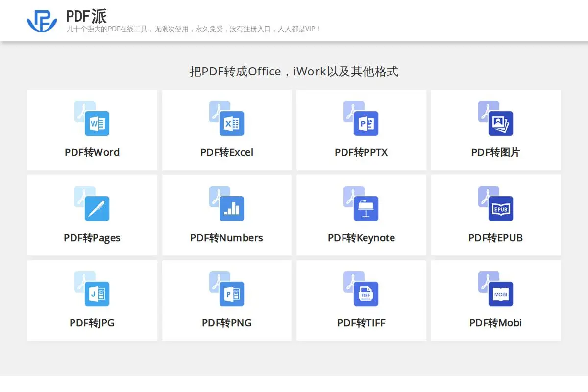Screen dimensions: 588x392
Task: Open the PDF转Keynote label link
Action: pyautogui.click(x=361, y=238)
